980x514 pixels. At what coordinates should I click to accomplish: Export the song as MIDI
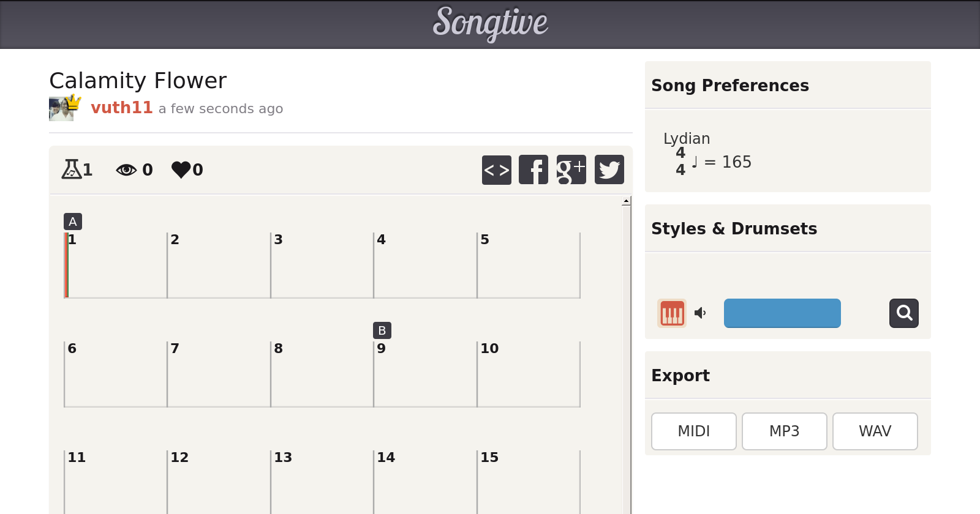(694, 431)
